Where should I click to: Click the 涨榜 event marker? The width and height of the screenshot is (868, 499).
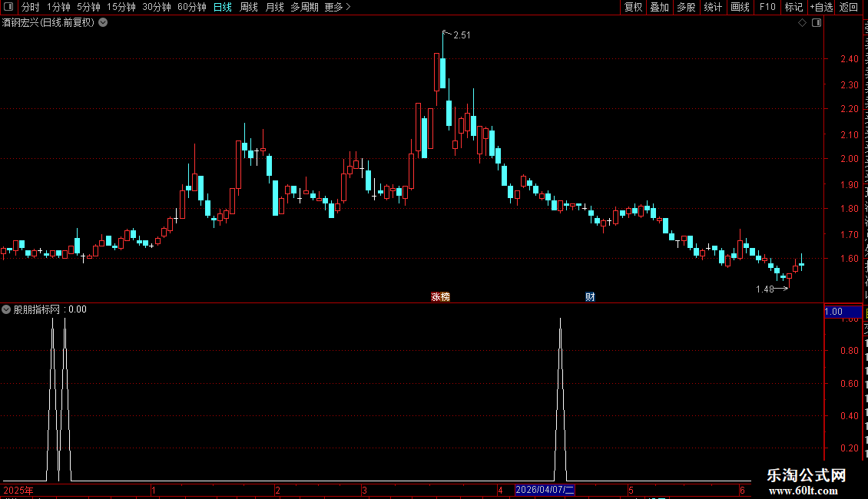tap(441, 297)
